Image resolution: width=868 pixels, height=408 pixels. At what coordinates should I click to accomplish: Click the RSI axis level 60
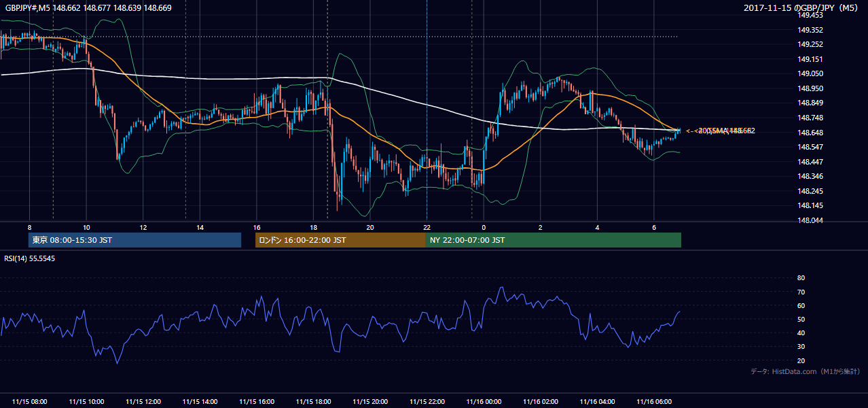click(x=801, y=305)
